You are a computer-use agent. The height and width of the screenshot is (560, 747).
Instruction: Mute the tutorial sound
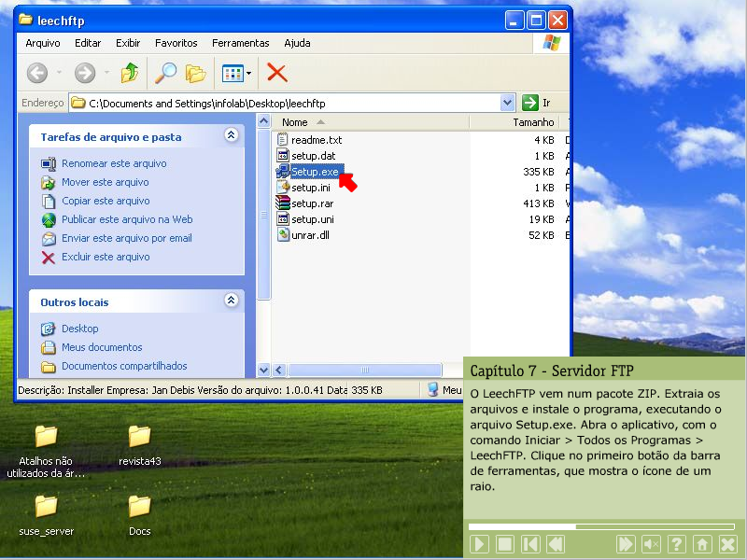652,544
